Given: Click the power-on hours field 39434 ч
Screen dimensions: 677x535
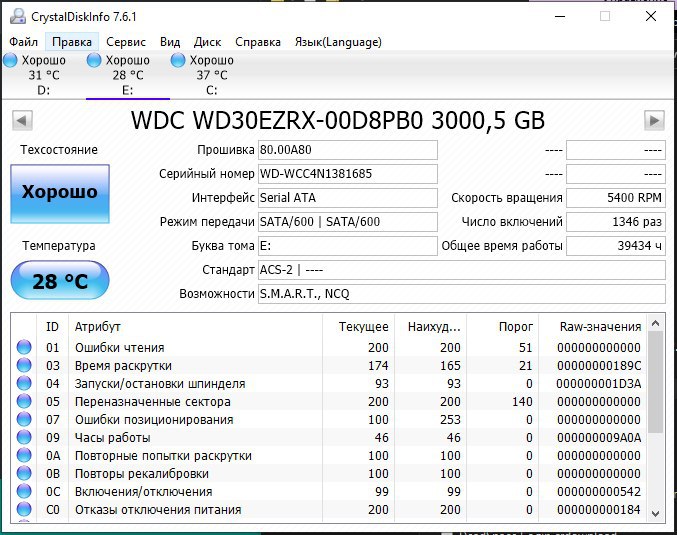Looking at the screenshot, I should (616, 246).
